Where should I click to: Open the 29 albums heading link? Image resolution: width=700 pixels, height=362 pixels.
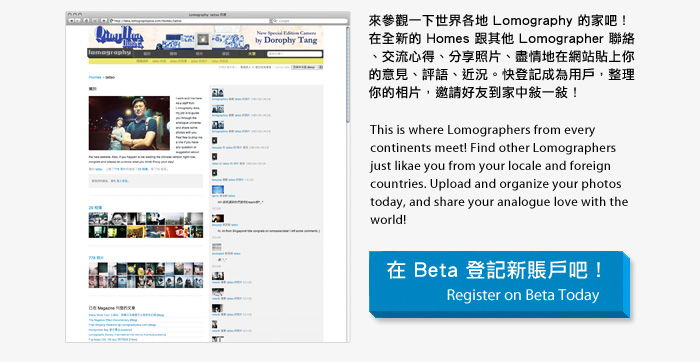[x=95, y=208]
